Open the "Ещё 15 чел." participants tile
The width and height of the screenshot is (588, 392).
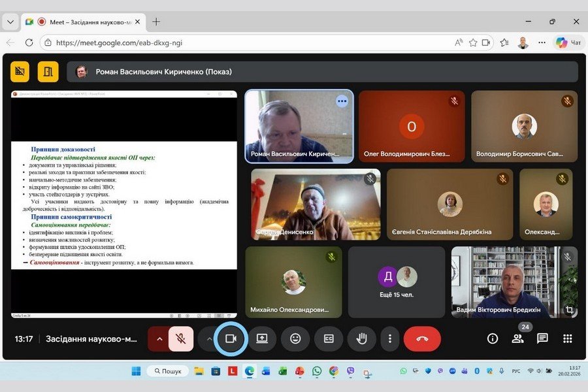pyautogui.click(x=398, y=282)
